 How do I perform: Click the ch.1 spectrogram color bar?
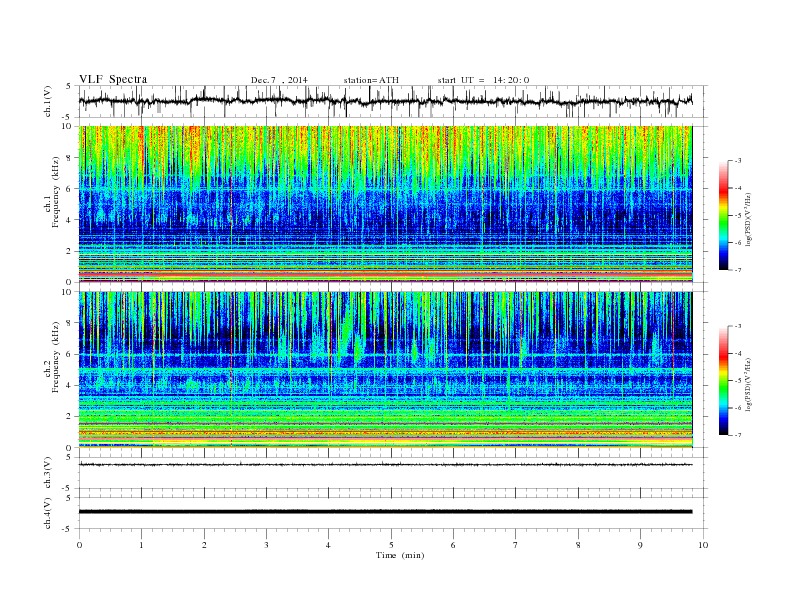coord(723,215)
